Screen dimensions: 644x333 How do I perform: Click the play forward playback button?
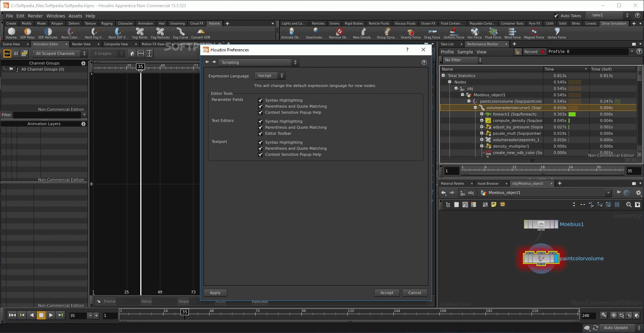(51, 315)
